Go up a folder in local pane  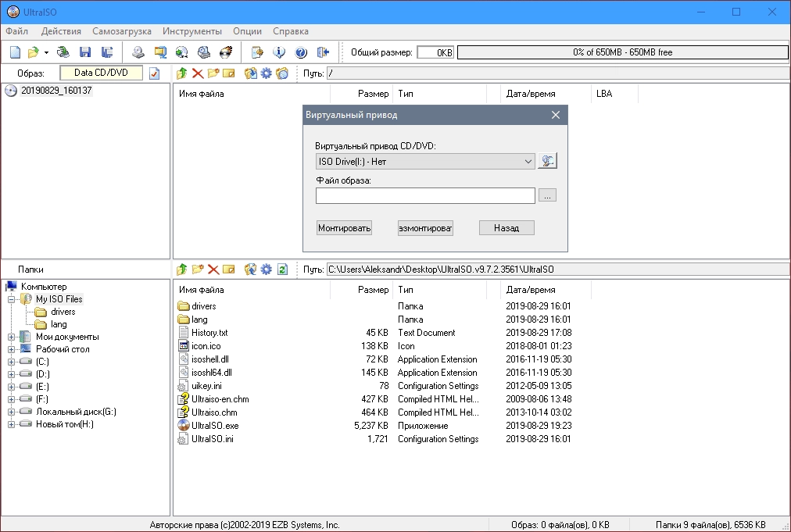tap(181, 270)
